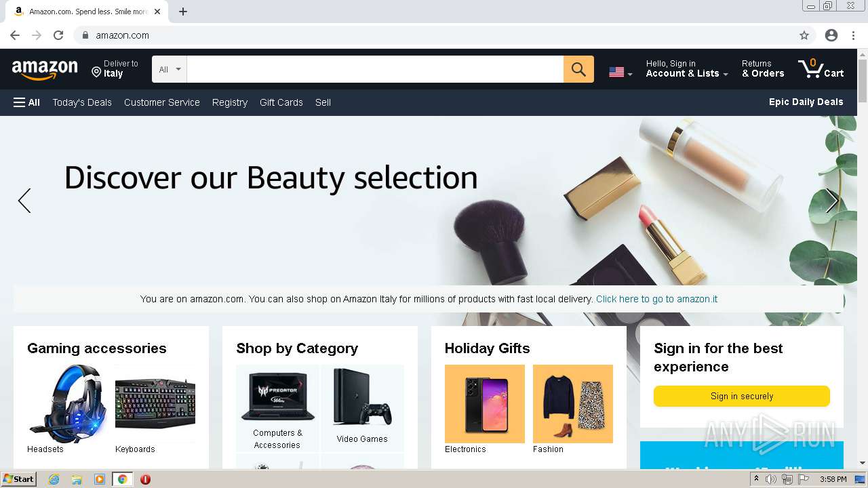Click the Sign in securely button
The width and height of the screenshot is (868, 488).
(742, 396)
